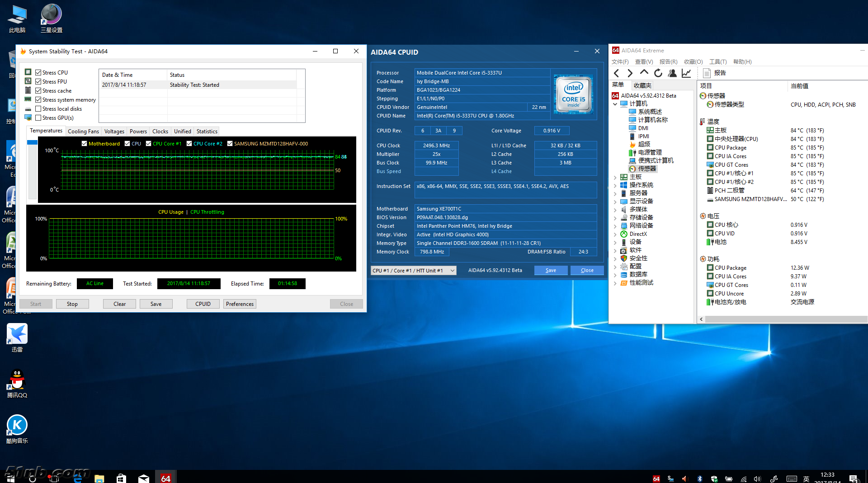
Task: Switch to the Cooling Fans tab
Action: 83,131
